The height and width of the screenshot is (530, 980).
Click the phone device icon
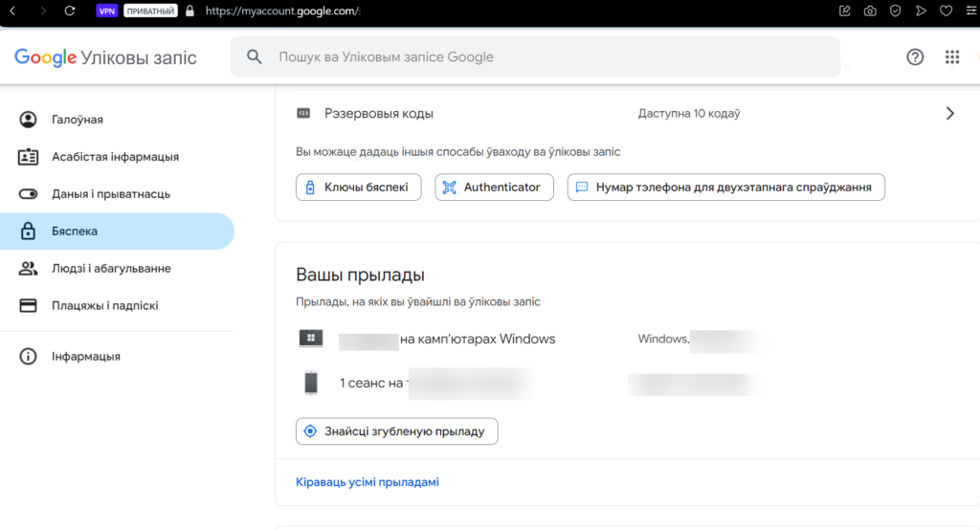311,383
